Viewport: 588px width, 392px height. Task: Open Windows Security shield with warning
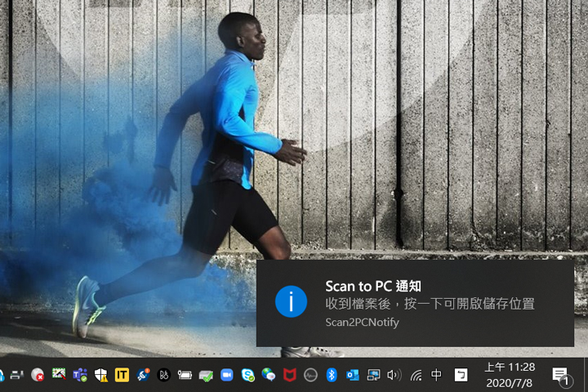(x=101, y=375)
